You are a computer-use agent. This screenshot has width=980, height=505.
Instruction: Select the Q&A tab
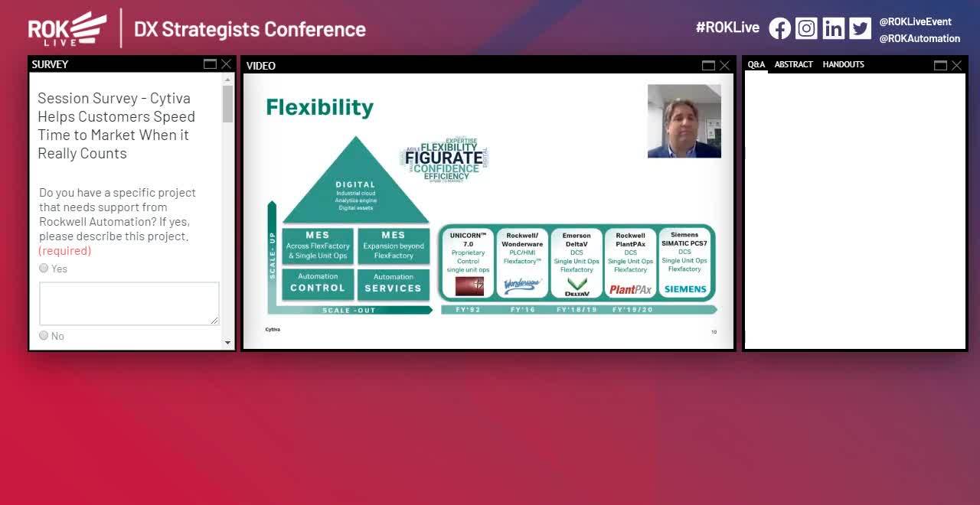pos(756,64)
